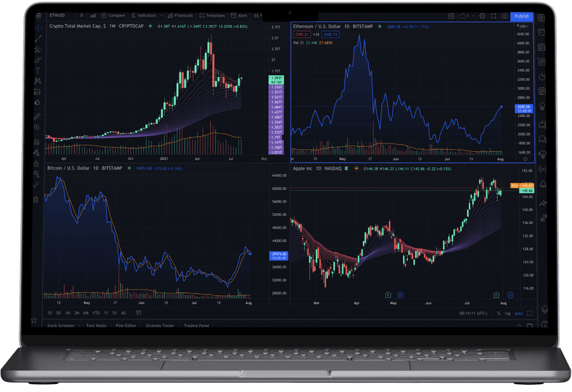The height and width of the screenshot is (392, 572).
Task: Open the Templates button
Action: pyautogui.click(x=212, y=15)
